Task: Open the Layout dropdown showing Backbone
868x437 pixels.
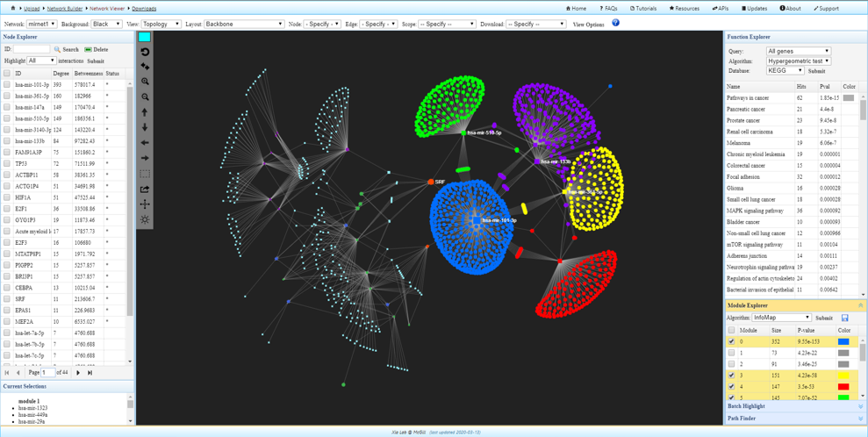Action: pos(244,25)
